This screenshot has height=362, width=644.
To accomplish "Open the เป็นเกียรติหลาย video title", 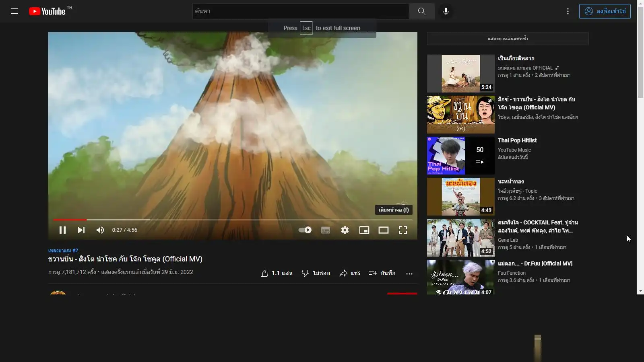I will (x=516, y=58).
